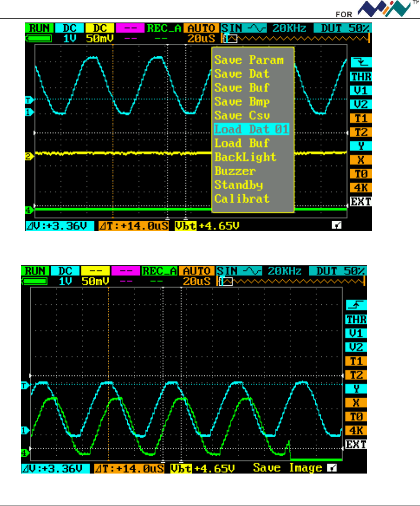Toggle yellow disabled channel '--' in lower scope header
The width and height of the screenshot is (420, 506).
pos(96,271)
